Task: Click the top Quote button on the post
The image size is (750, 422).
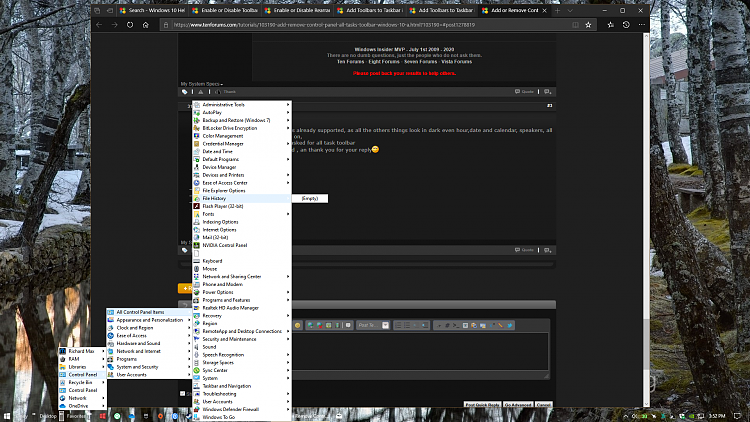Action: 524,92
